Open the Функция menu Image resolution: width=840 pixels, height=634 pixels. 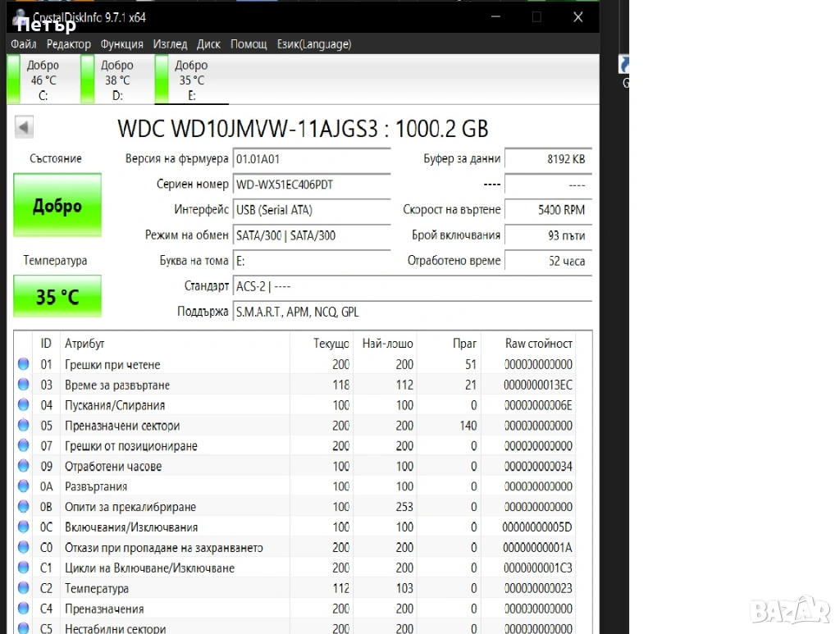click(x=122, y=44)
